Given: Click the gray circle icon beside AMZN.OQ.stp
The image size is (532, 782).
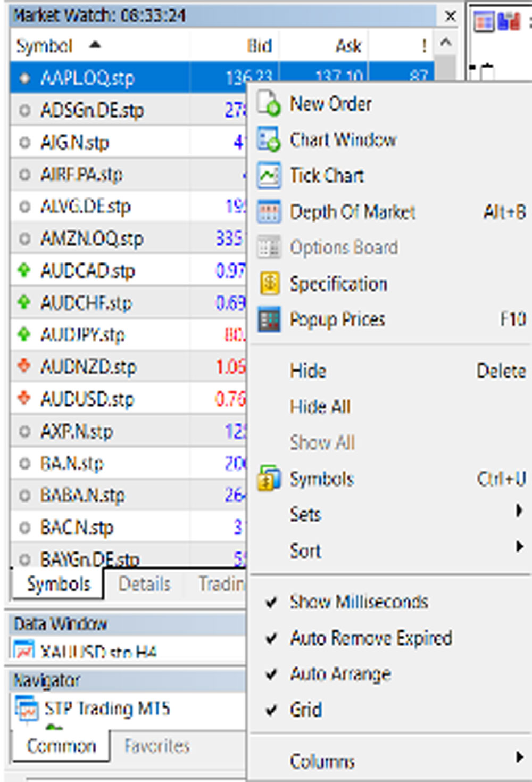Looking at the screenshot, I should pyautogui.click(x=24, y=238).
